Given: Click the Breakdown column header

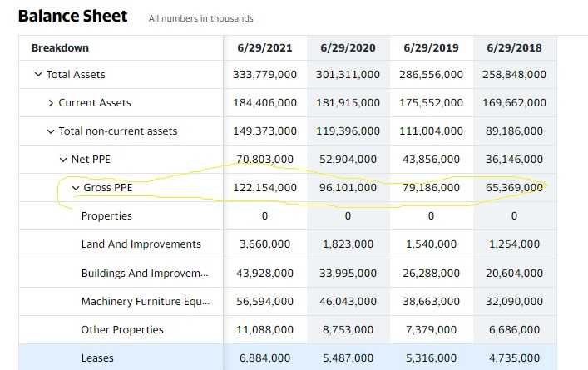Looking at the screenshot, I should pyautogui.click(x=60, y=47).
